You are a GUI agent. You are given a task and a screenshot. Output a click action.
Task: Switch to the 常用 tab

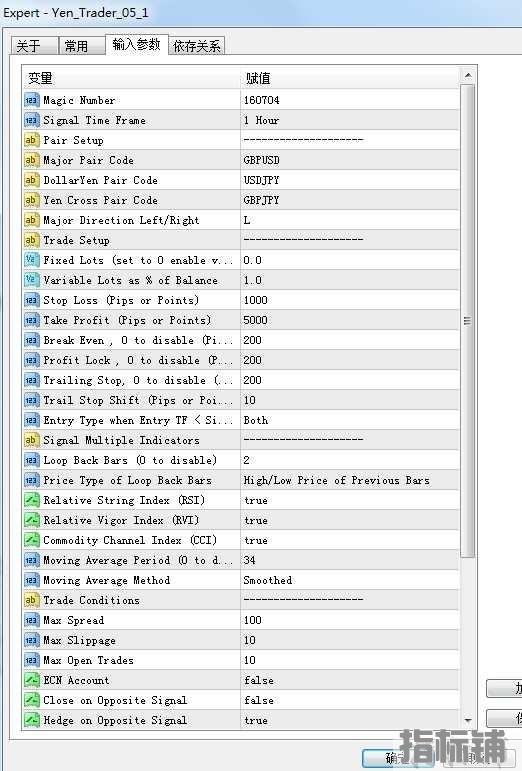(82, 46)
